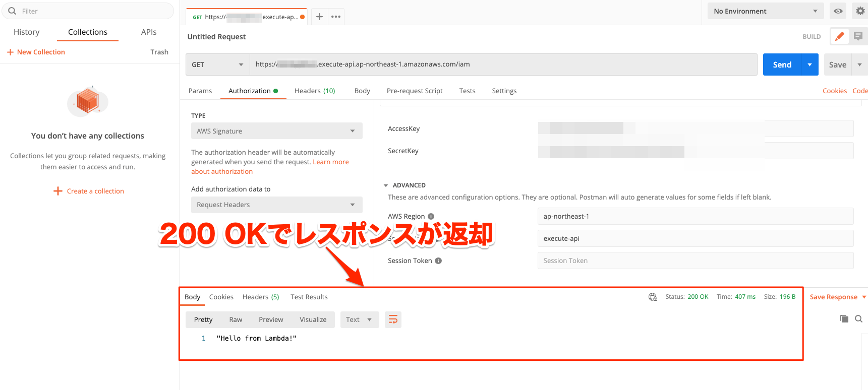This screenshot has width=868, height=390.
Task: Open the Cookies link beside Code
Action: tap(835, 91)
